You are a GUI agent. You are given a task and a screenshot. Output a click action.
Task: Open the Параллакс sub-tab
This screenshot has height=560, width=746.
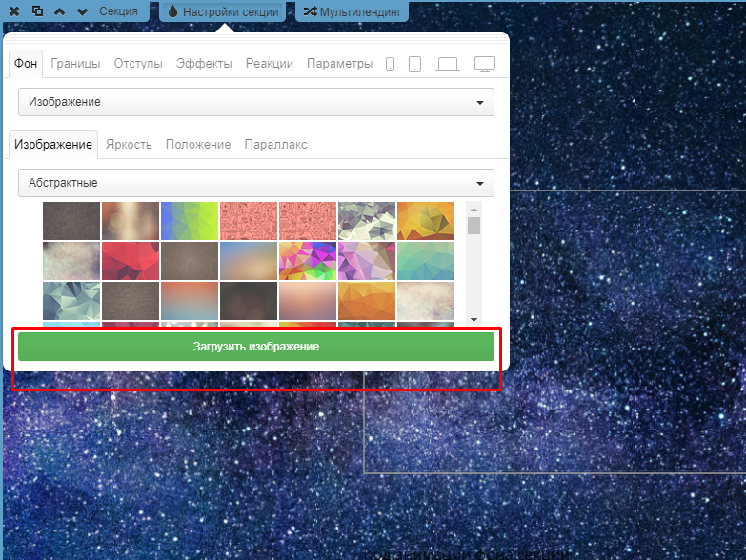pyautogui.click(x=275, y=144)
